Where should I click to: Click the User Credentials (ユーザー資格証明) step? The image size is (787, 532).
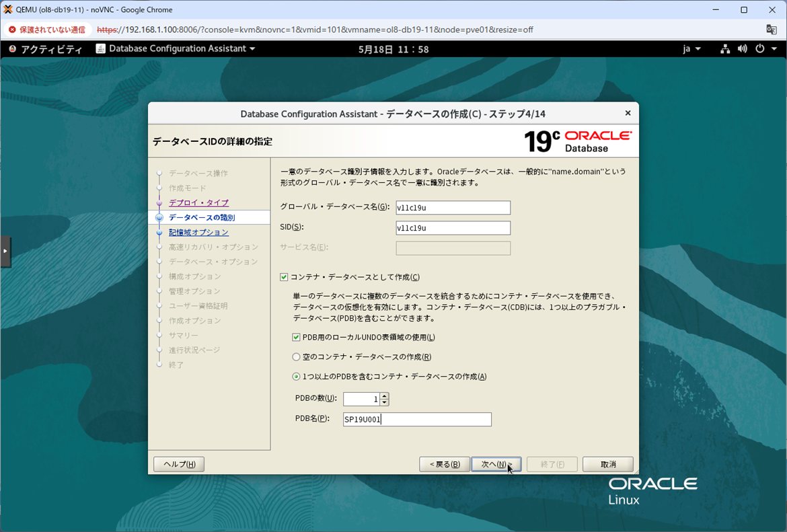[198, 305]
